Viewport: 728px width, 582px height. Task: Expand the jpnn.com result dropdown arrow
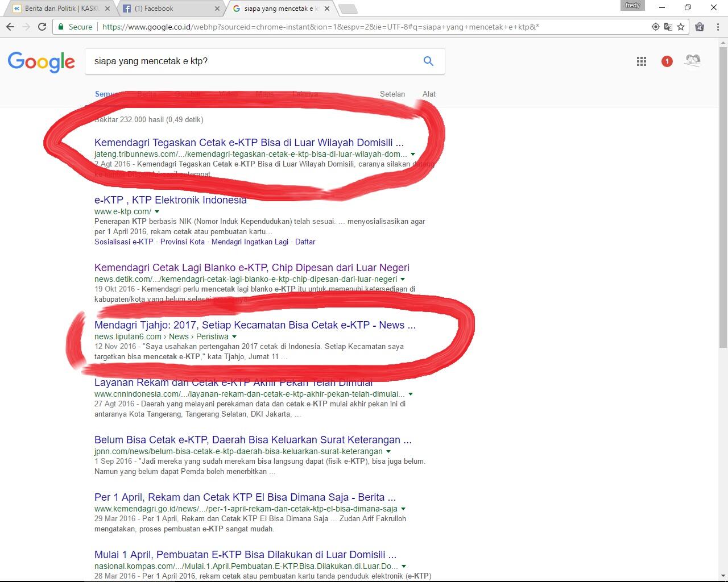[388, 451]
